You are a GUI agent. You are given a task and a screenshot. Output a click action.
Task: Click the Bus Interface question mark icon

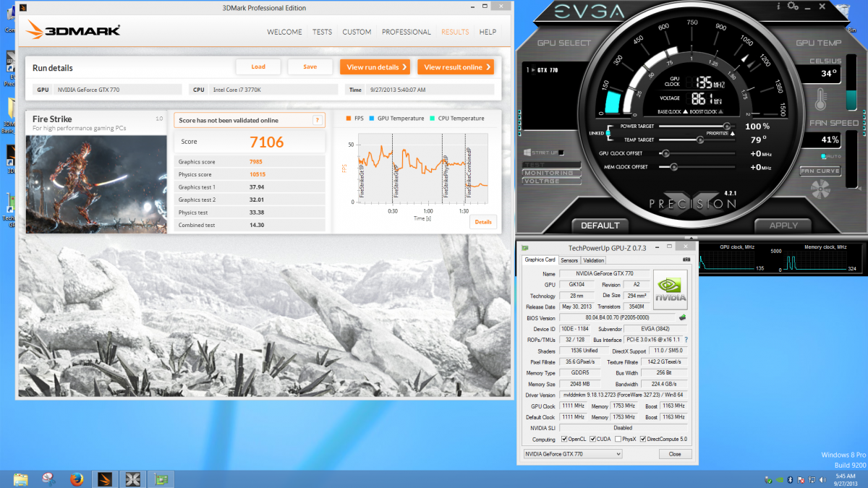pos(686,340)
